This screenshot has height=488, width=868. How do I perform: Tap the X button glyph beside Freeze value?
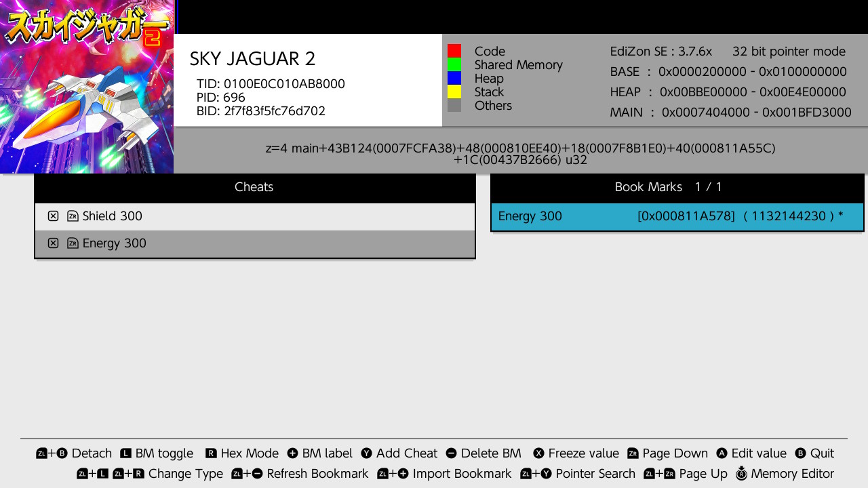coord(538,453)
